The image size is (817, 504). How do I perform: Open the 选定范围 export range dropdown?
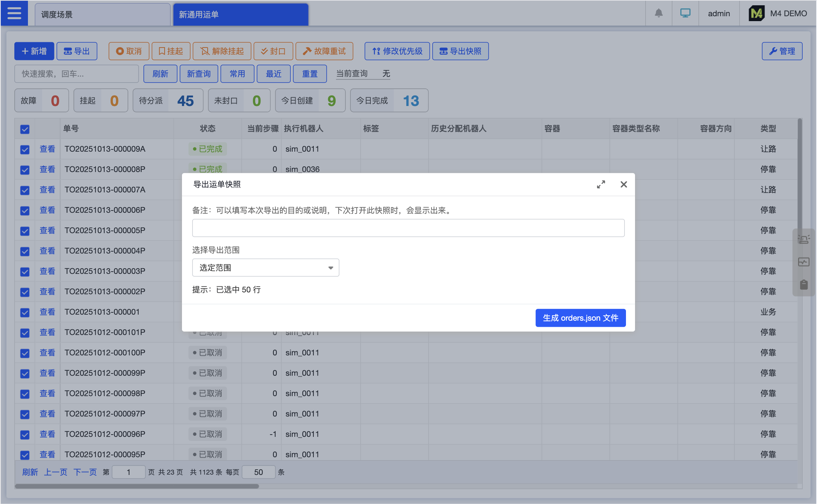pyautogui.click(x=265, y=267)
